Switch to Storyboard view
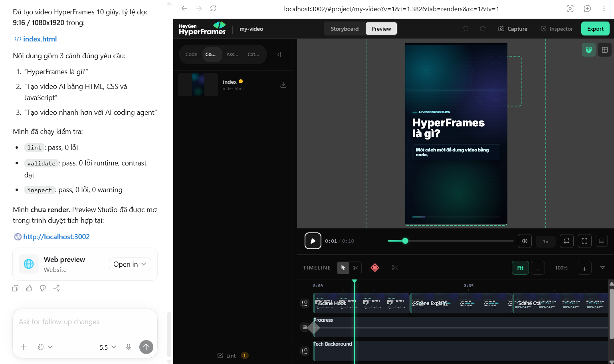Image resolution: width=614 pixels, height=364 pixels. click(x=345, y=29)
